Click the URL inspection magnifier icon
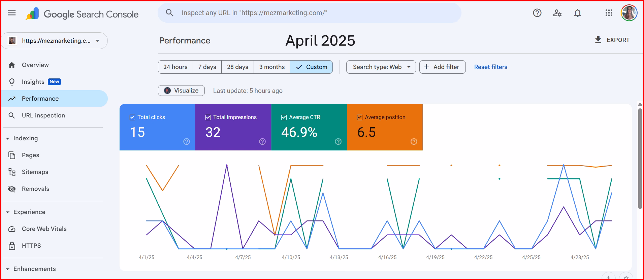644x280 pixels. point(12,115)
